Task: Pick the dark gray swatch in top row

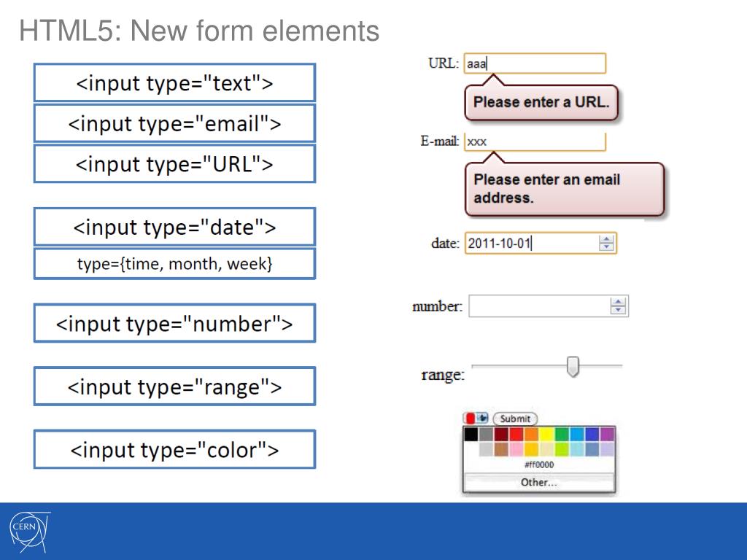Action: click(486, 435)
